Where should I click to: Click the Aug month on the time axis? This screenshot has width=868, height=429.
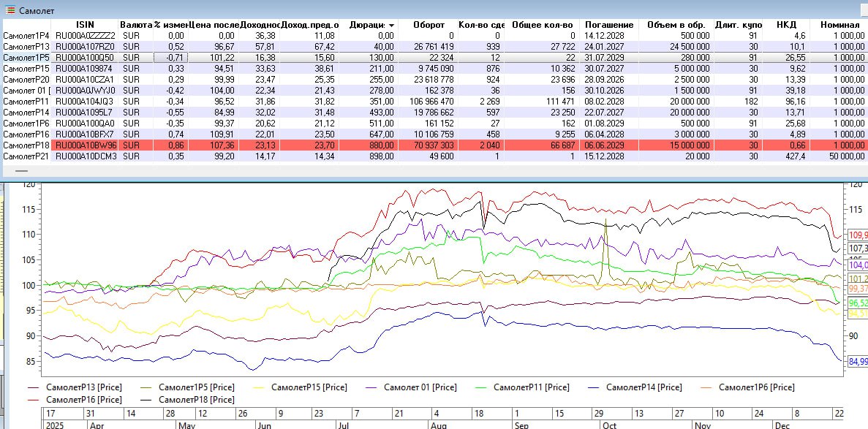(x=438, y=425)
